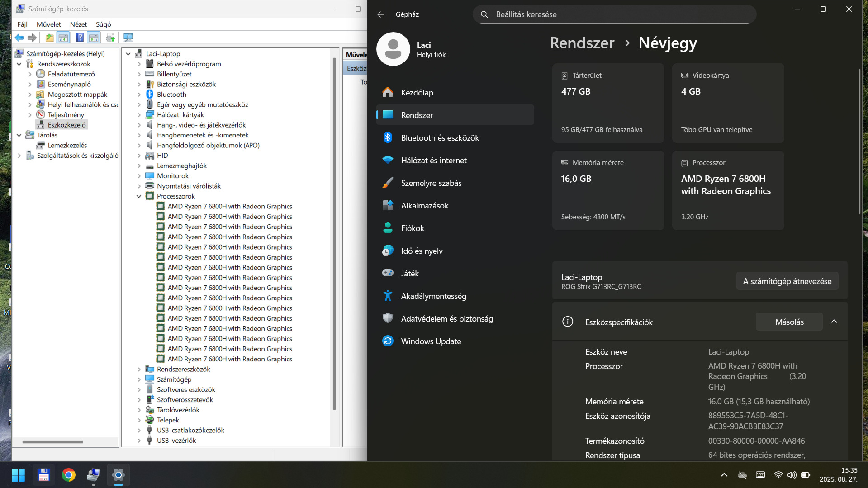The width and height of the screenshot is (868, 488).
Task: Open Hálózat és internet settings
Action: (x=455, y=160)
